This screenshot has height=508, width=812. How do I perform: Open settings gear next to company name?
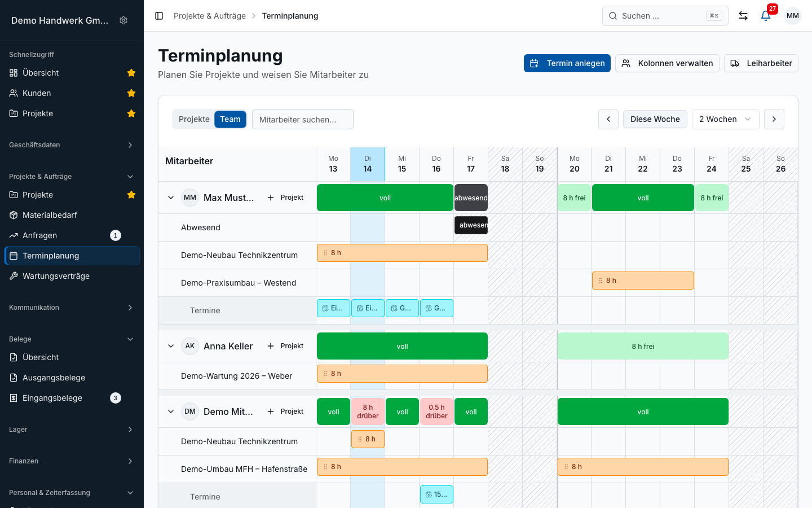click(123, 20)
